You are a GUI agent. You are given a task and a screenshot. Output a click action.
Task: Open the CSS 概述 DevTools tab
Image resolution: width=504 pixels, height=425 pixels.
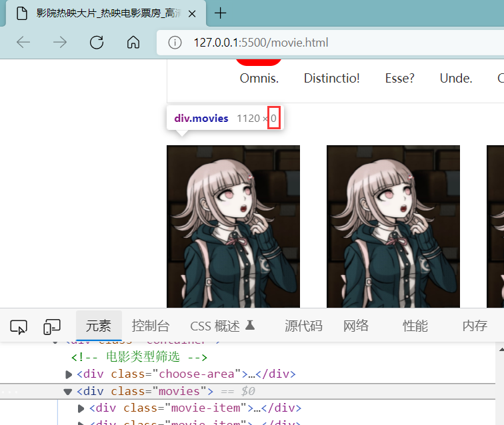click(x=223, y=326)
